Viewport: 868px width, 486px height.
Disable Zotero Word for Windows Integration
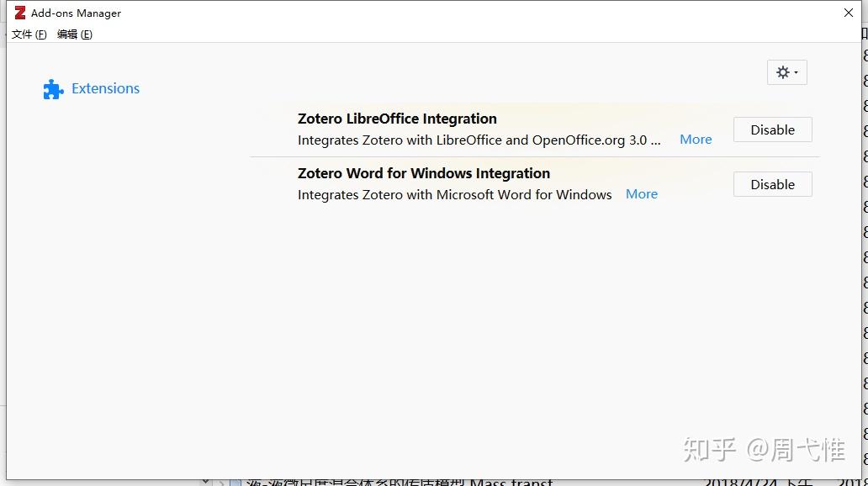(772, 184)
